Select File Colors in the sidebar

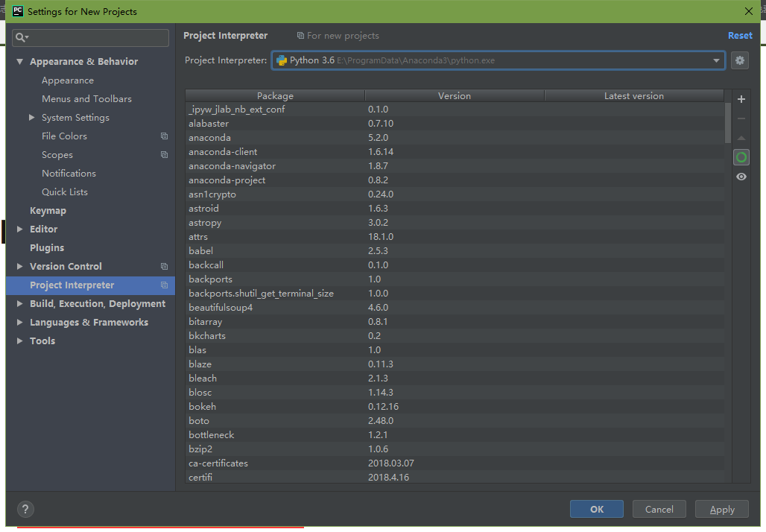pyautogui.click(x=65, y=136)
